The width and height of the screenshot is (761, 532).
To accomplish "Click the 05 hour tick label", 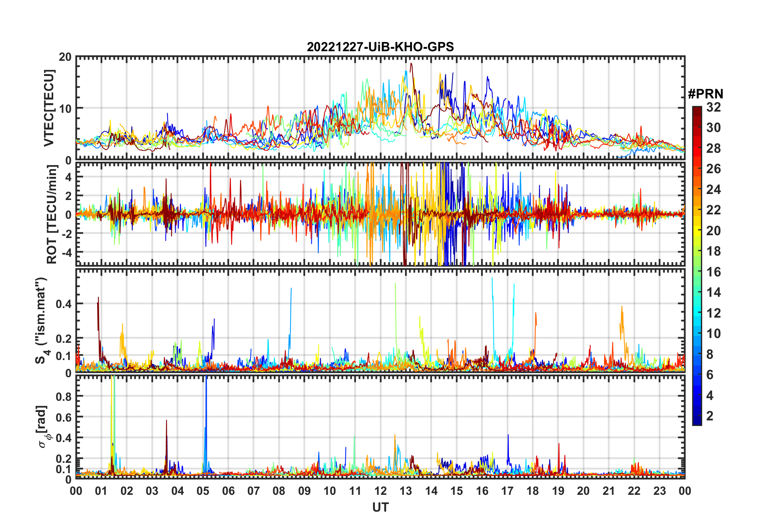I will pyautogui.click(x=203, y=491).
